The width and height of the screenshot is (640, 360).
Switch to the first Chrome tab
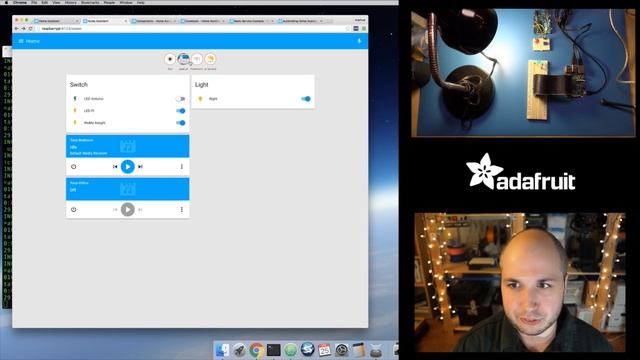56,21
